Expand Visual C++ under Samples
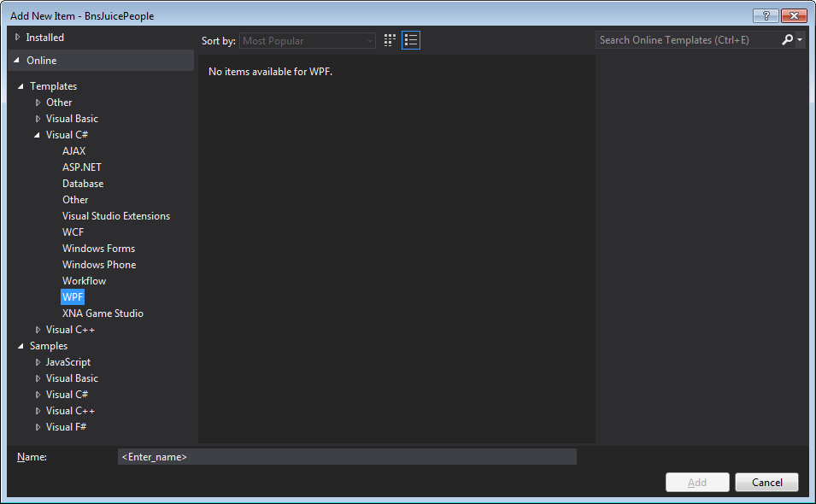The width and height of the screenshot is (816, 504). [38, 411]
